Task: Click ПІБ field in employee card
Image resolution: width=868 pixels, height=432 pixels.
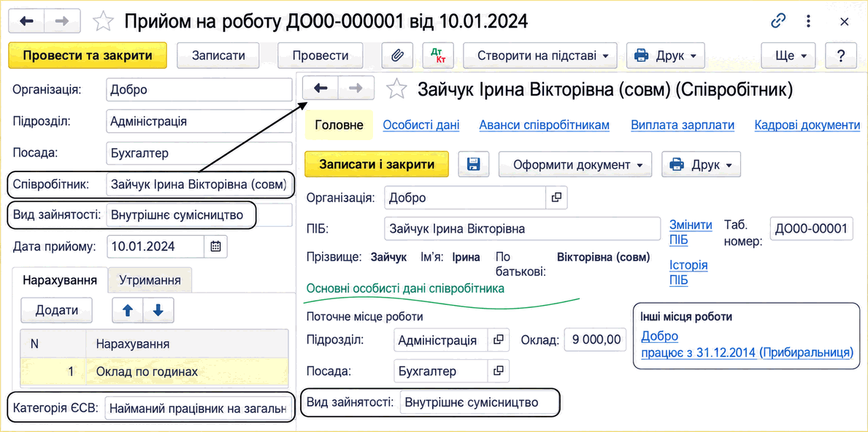Action: [522, 228]
